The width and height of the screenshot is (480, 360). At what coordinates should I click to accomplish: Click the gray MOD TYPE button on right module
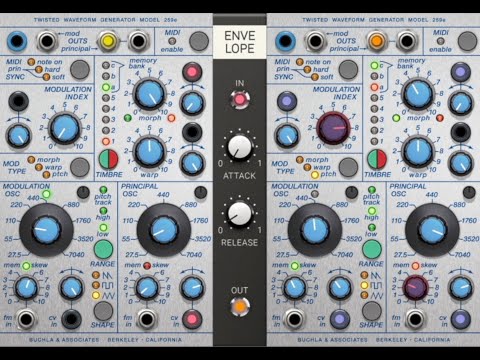[x=348, y=167]
